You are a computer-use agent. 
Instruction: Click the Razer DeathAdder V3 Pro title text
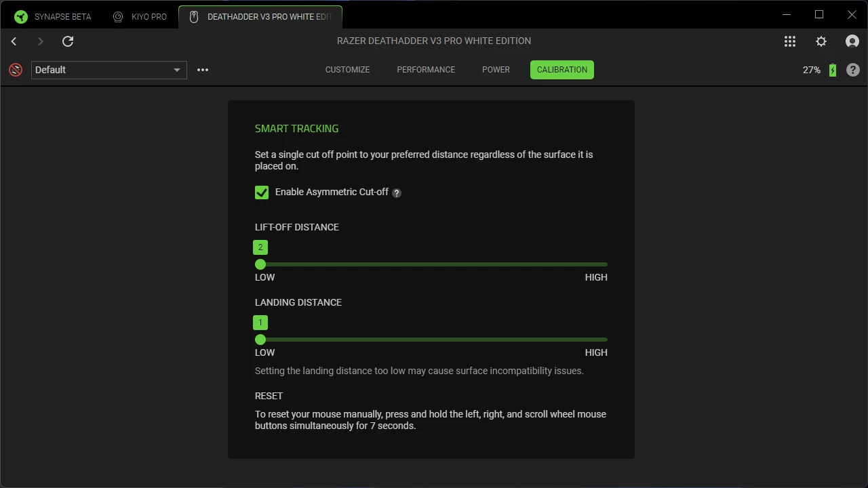point(434,41)
